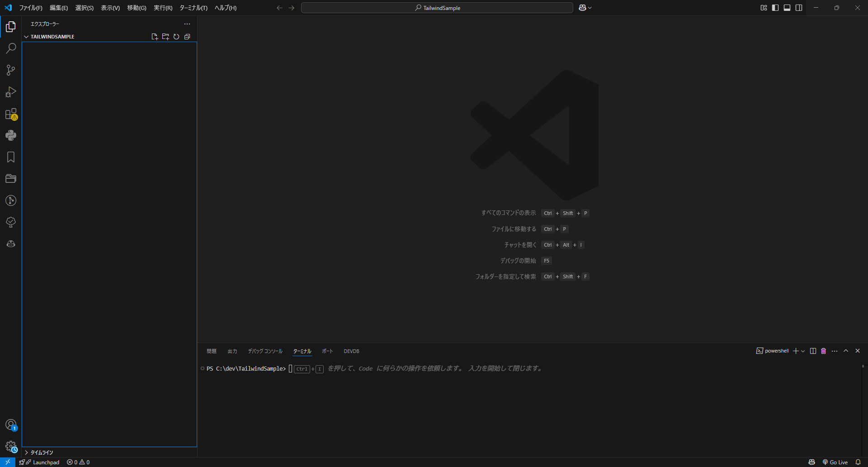
Task: Open the Copilot chat icon in activity bar
Action: [11, 244]
